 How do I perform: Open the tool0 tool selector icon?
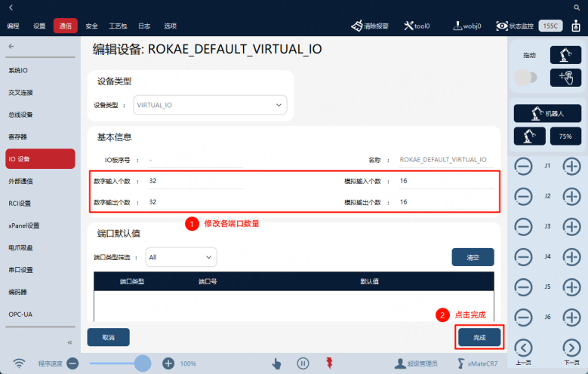pos(409,26)
